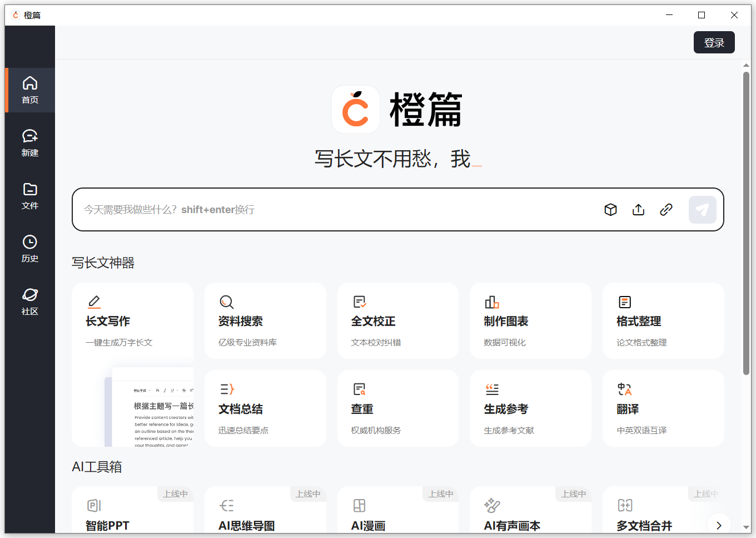The image size is (756, 538).
Task: Click the 上线中 badge on AI漫画
Action: click(441, 493)
